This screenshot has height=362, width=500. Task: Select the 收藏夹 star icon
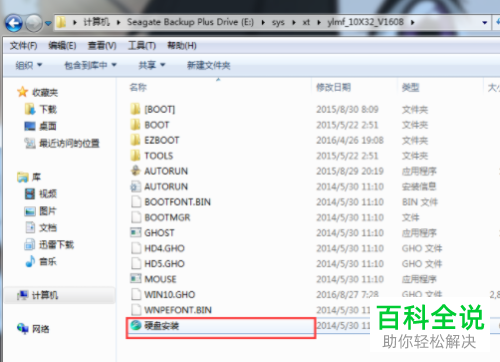pyautogui.click(x=22, y=92)
